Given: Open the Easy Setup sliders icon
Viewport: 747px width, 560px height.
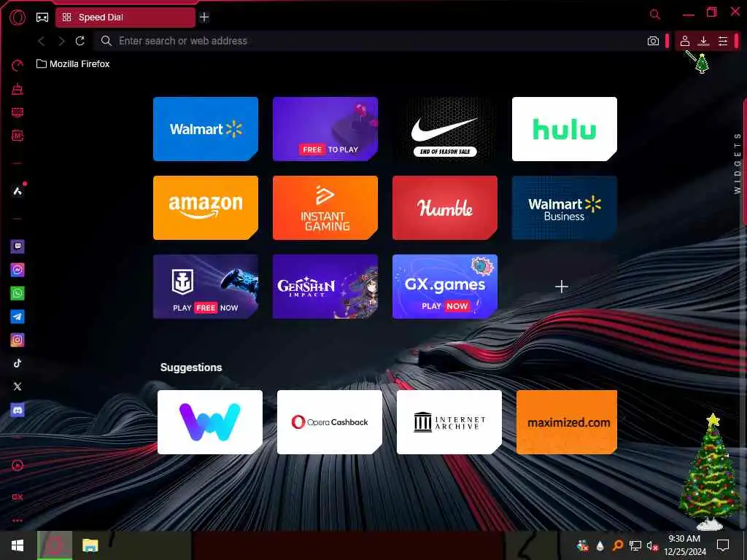Looking at the screenshot, I should pyautogui.click(x=723, y=41).
